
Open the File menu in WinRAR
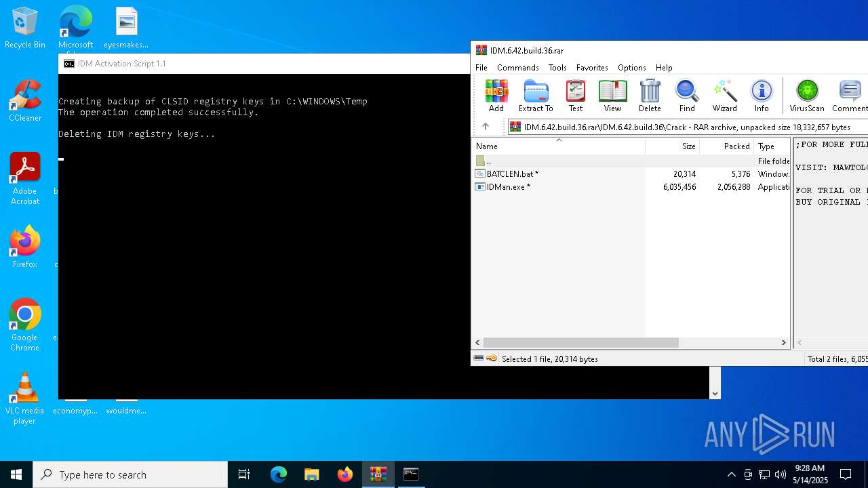(x=481, y=68)
